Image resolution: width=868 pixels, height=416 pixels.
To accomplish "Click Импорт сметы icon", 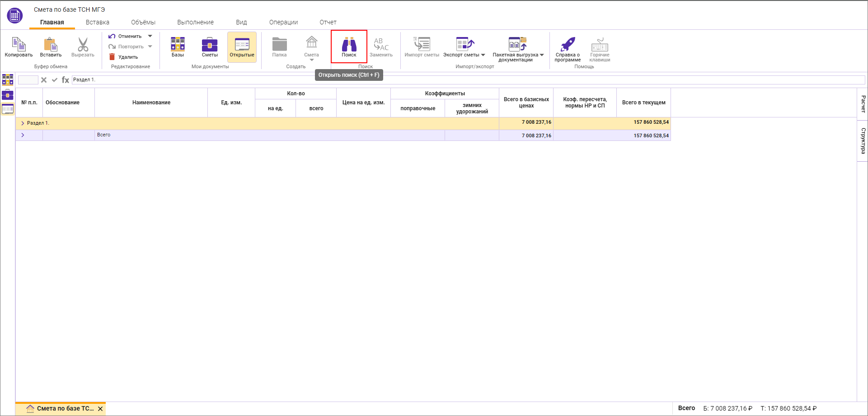I will [422, 44].
